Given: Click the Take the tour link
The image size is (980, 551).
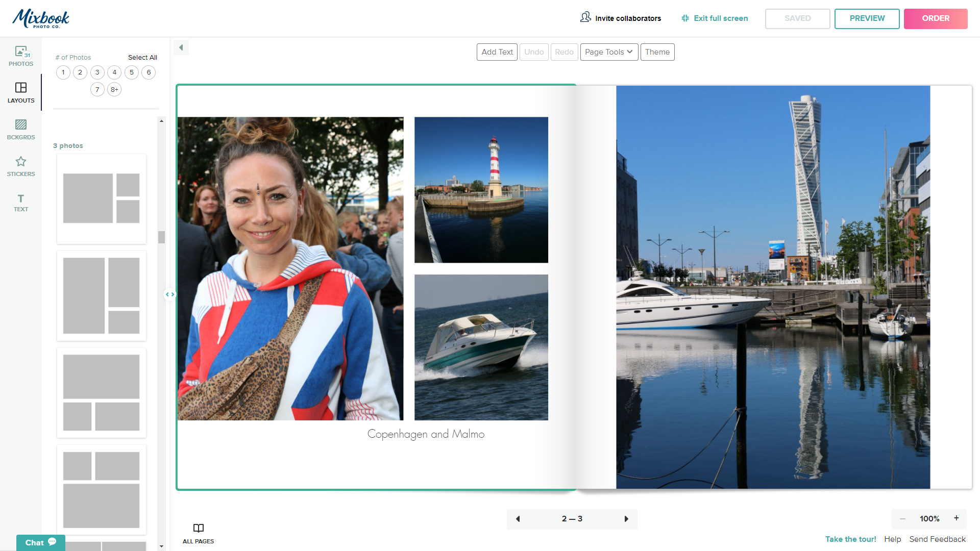Looking at the screenshot, I should [x=850, y=539].
